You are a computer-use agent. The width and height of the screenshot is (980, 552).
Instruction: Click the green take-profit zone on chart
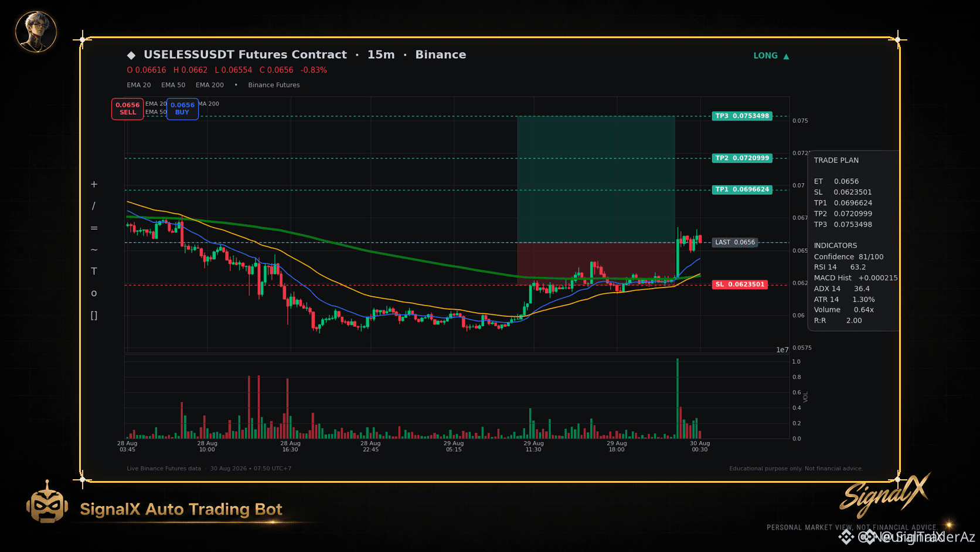[x=596, y=180]
